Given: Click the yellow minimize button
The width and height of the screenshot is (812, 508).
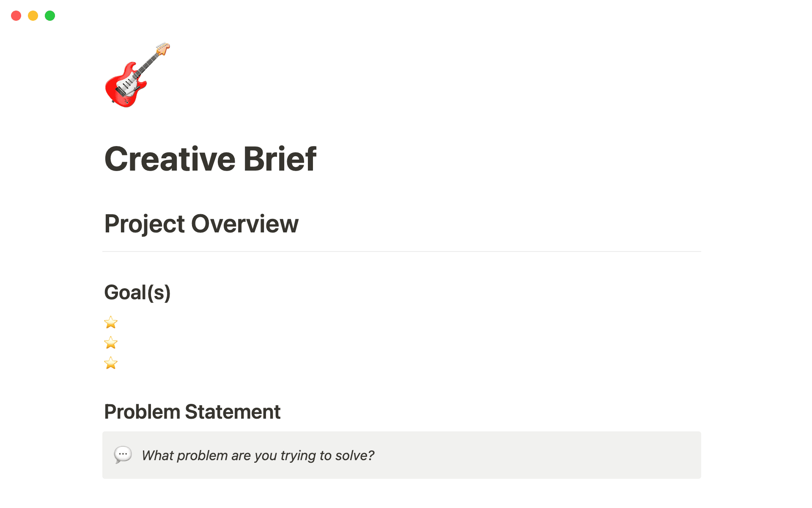Looking at the screenshot, I should [33, 16].
